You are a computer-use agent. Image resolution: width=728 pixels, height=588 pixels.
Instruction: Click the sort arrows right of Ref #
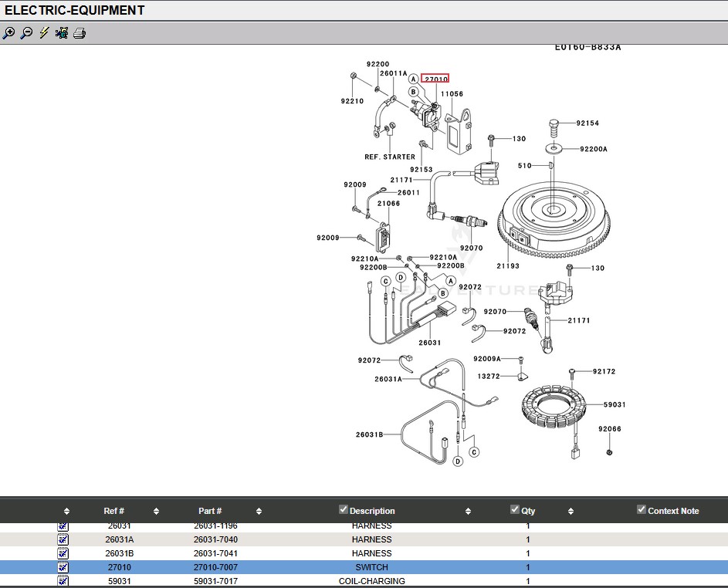click(x=156, y=511)
